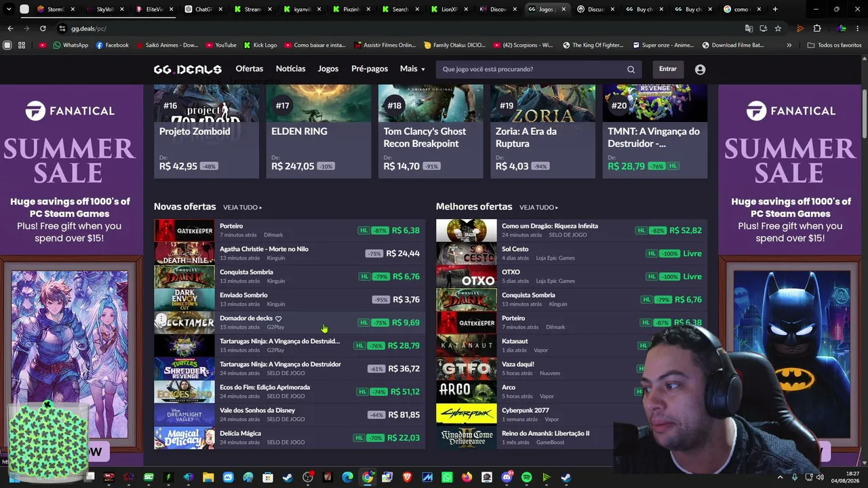The image size is (868, 488).
Task: Click the R$ 52,82 price for Como um Dragão
Action: 686,230
